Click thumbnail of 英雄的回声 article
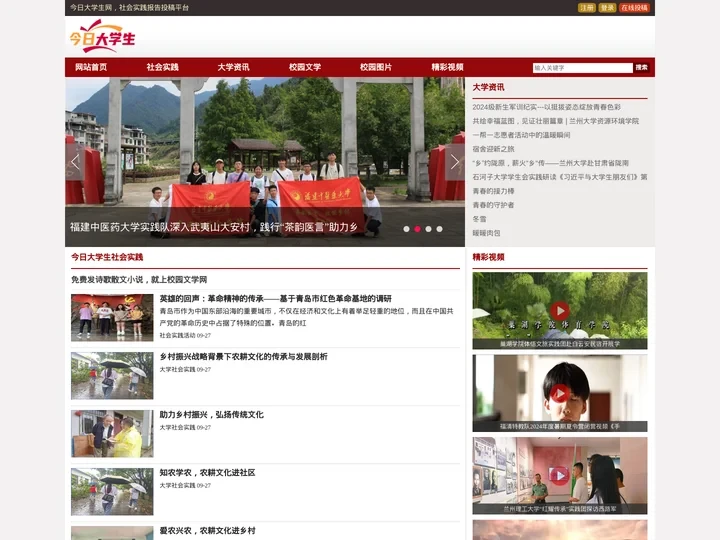This screenshot has width=720, height=540. (x=112, y=318)
